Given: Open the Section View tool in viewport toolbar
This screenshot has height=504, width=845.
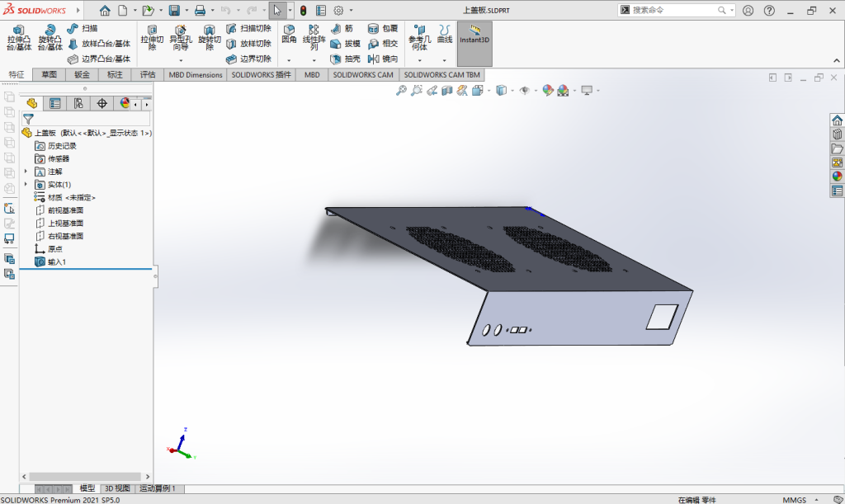Looking at the screenshot, I should [x=446, y=91].
